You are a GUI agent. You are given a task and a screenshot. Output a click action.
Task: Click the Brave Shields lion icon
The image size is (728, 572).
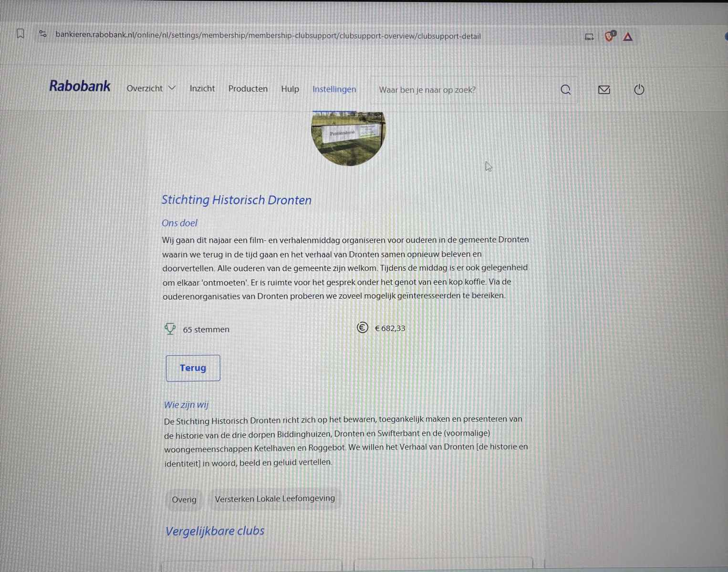click(609, 36)
